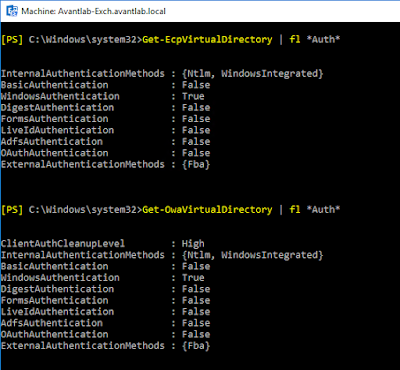Screen dimensions: 400x370
Task: Select the Get-EcpVirtualDirectory command text
Action: point(207,40)
